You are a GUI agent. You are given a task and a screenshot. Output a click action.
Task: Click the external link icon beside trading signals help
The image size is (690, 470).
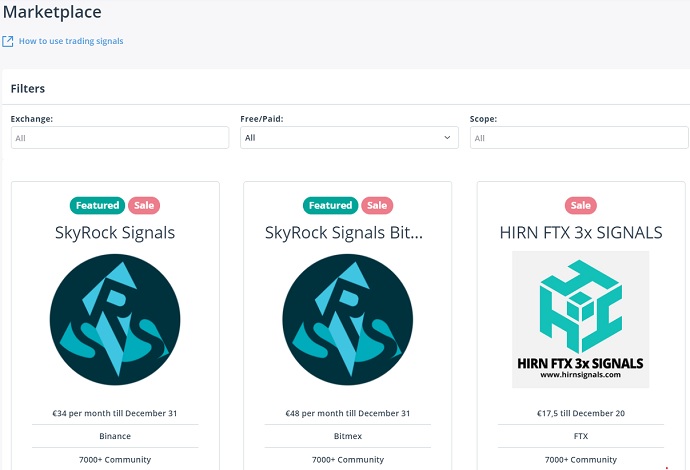tap(8, 41)
